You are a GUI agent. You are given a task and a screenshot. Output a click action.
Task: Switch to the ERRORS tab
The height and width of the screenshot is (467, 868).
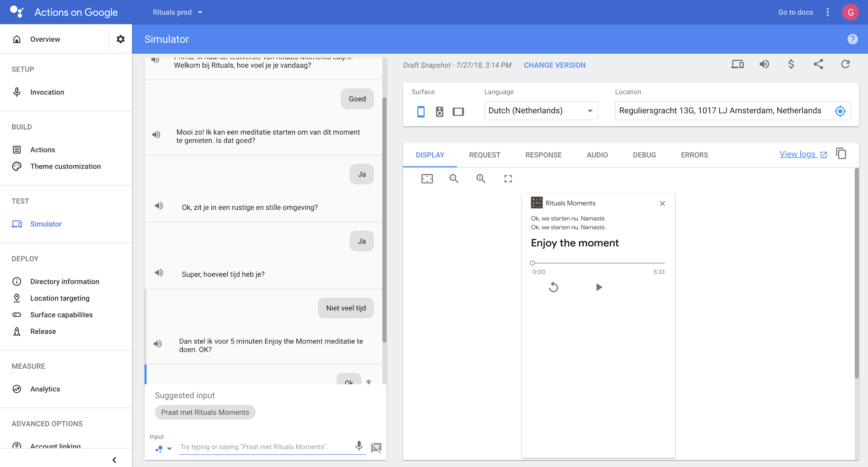pos(694,155)
